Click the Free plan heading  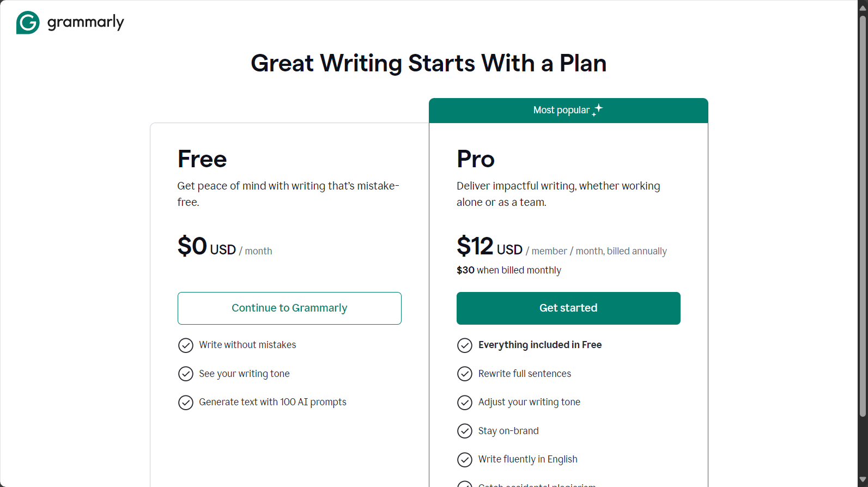(202, 159)
